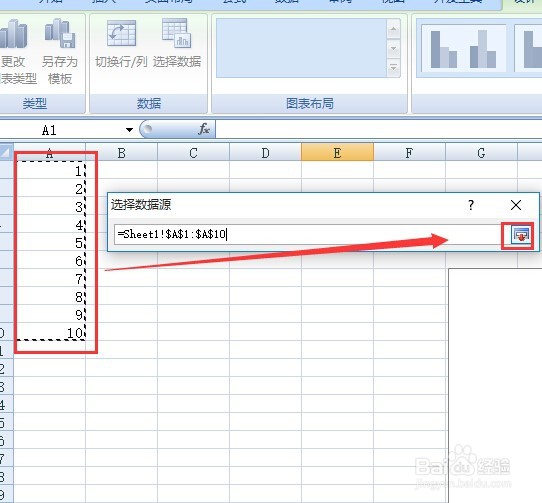
Task: Click Switch Row/Column icon (切换行/列)
Action: tap(121, 33)
